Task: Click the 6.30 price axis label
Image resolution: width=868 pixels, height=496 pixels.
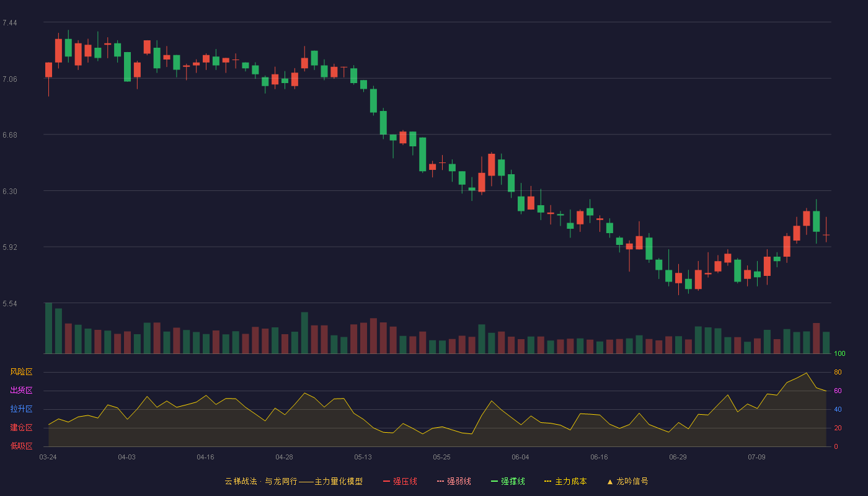Action: pos(10,192)
